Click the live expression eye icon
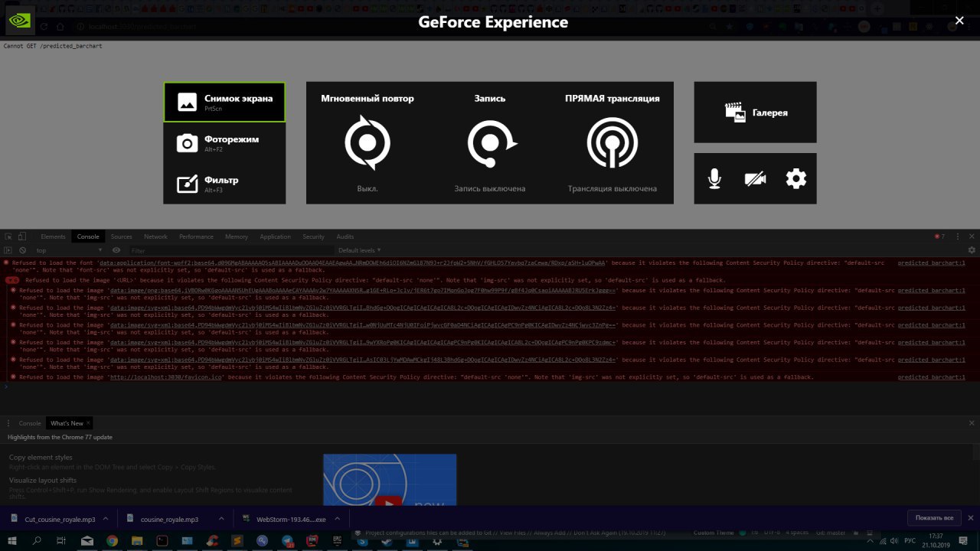Screen dimensions: 980x551 [116, 250]
